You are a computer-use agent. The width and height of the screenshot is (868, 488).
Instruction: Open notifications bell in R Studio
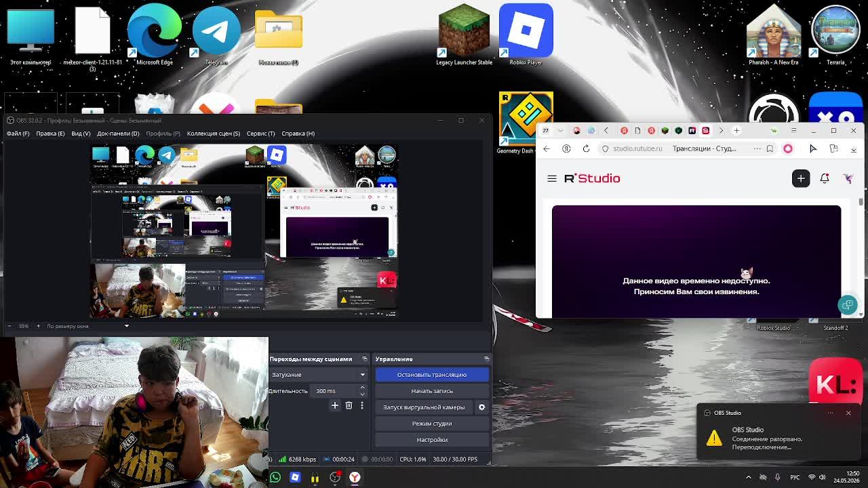825,178
